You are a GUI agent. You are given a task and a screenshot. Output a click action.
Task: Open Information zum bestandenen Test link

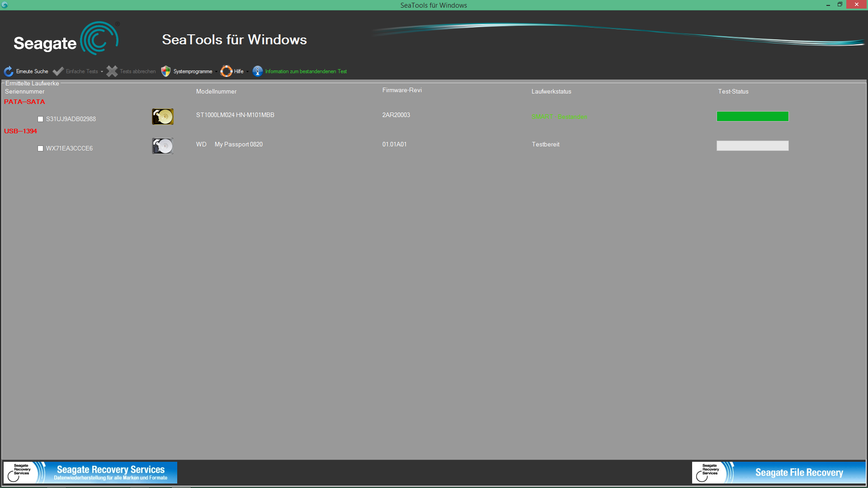tap(306, 71)
